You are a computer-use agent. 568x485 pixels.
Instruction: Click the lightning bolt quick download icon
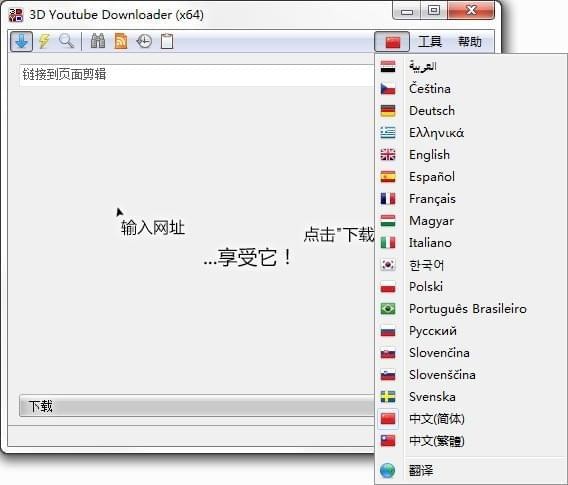pyautogui.click(x=44, y=41)
